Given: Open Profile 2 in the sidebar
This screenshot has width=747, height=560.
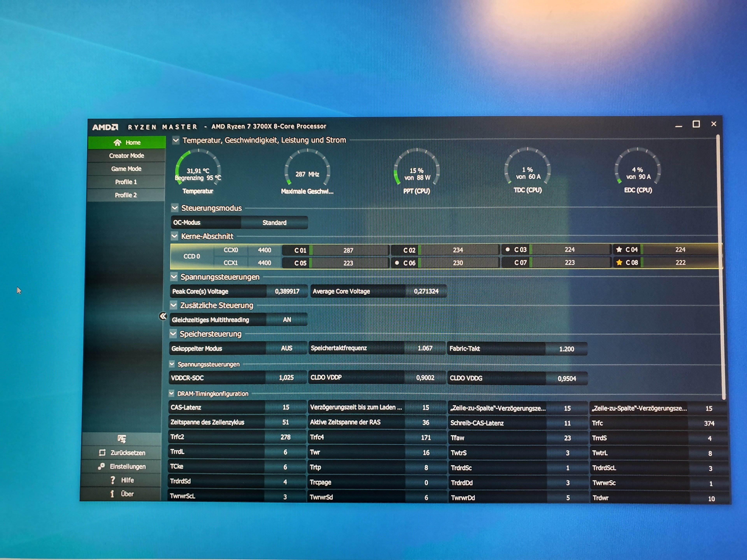Looking at the screenshot, I should (126, 195).
